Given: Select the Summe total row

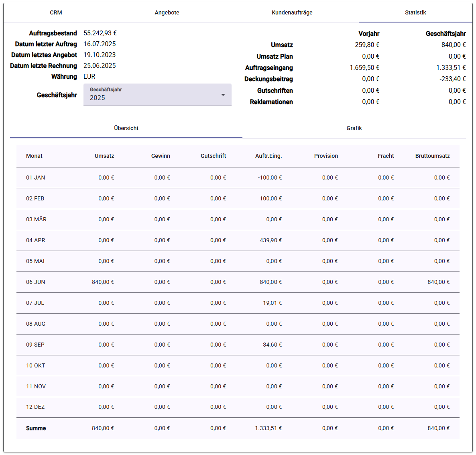Looking at the screenshot, I should 238,428.
